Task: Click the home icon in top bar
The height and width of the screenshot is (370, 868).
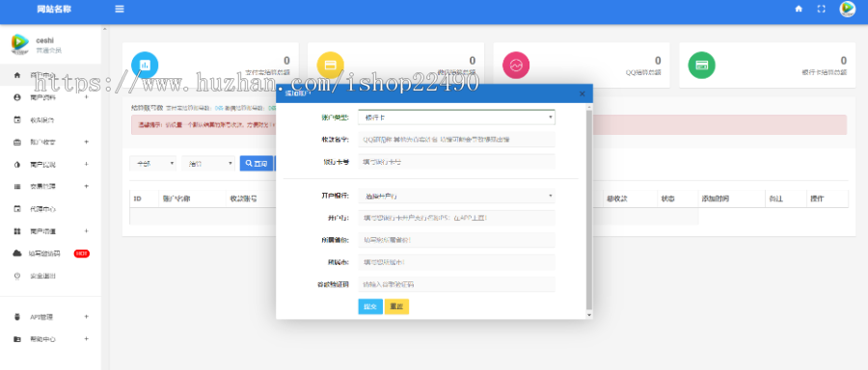Action: 799,9
